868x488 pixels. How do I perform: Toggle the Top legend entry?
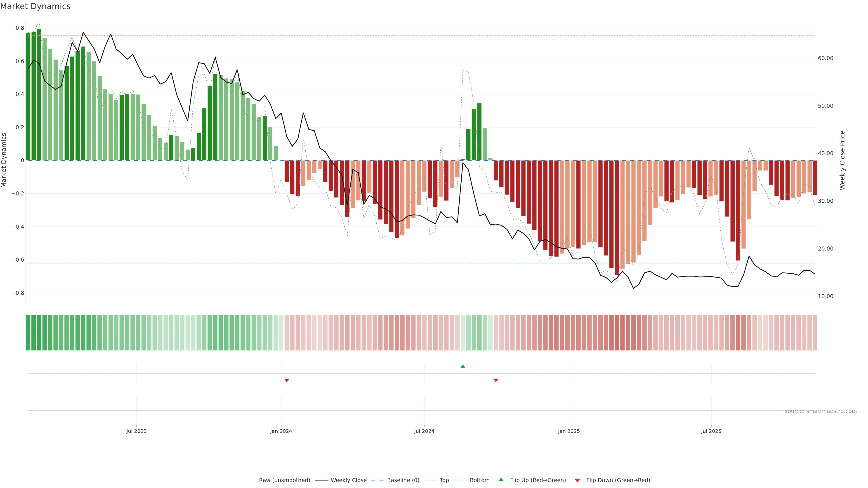click(444, 480)
